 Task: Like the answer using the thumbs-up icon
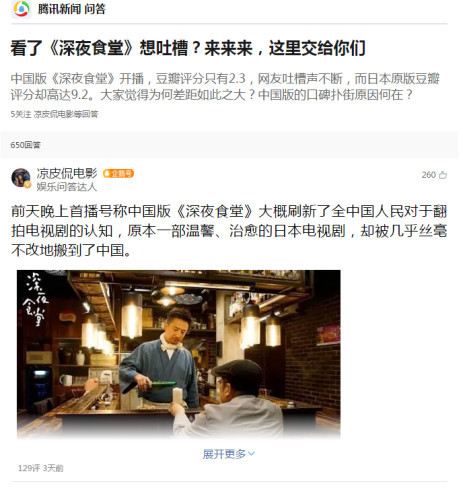(443, 175)
